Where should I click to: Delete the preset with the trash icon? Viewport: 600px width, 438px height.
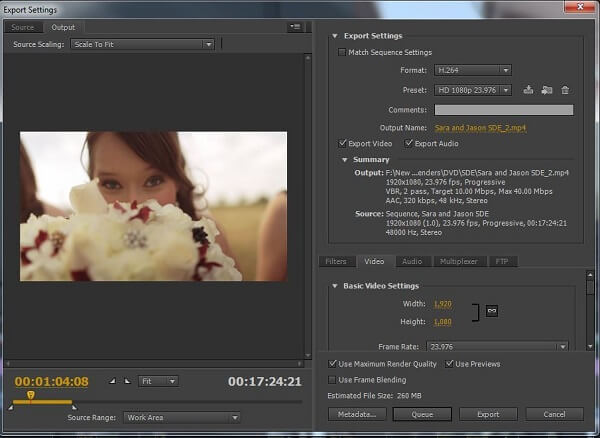pos(565,90)
